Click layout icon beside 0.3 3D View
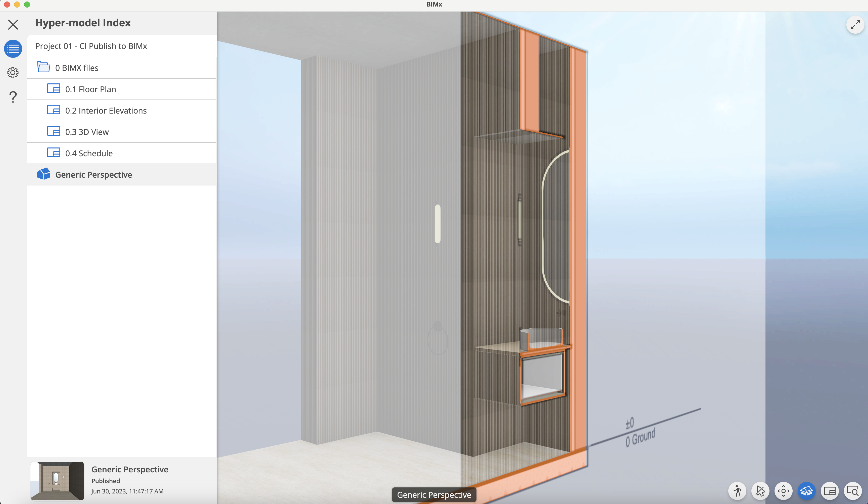 pos(54,131)
